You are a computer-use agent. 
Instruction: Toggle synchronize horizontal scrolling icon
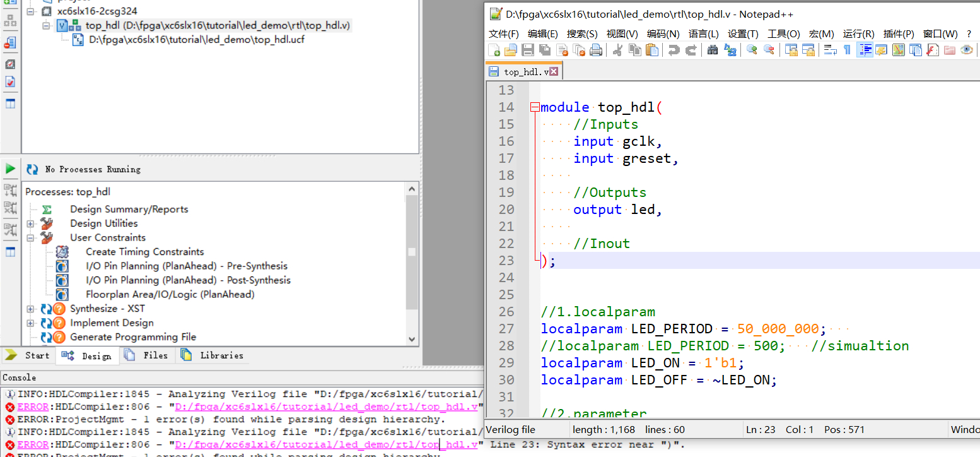[x=808, y=50]
